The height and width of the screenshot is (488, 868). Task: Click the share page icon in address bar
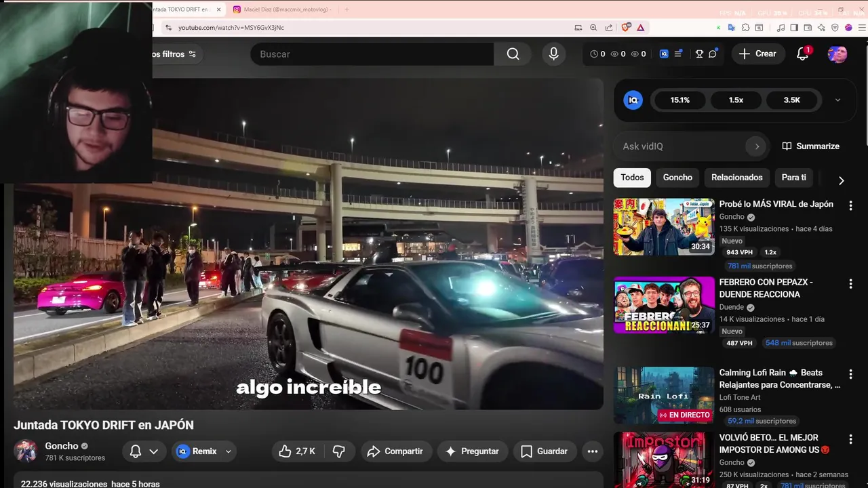(x=608, y=28)
